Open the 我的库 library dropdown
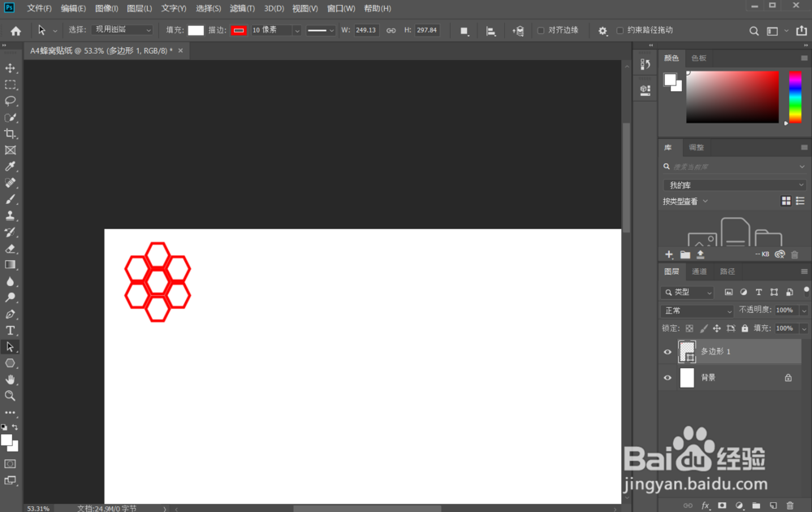This screenshot has width=812, height=512. [734, 185]
